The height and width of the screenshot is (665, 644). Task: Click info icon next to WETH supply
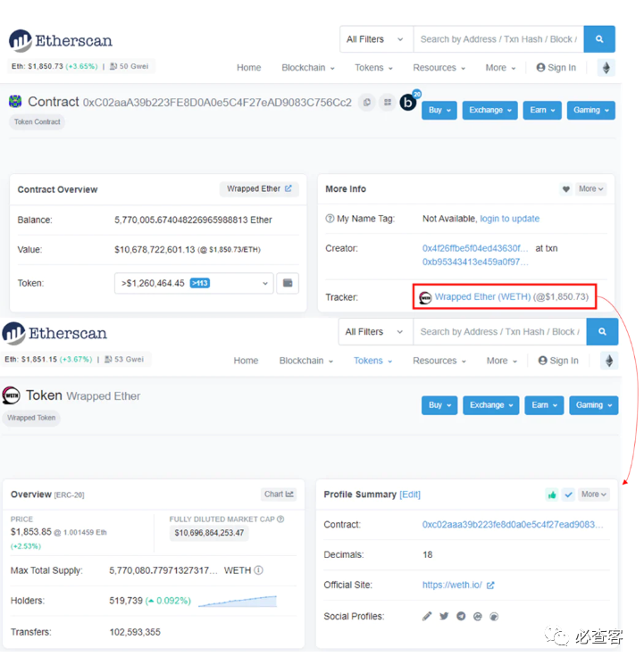click(258, 570)
